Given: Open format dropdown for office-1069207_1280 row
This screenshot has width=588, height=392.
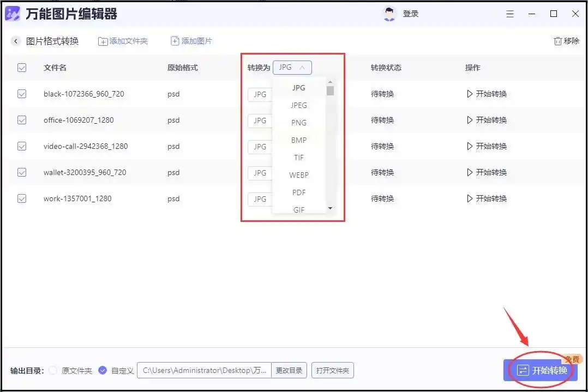Looking at the screenshot, I should pyautogui.click(x=260, y=120).
